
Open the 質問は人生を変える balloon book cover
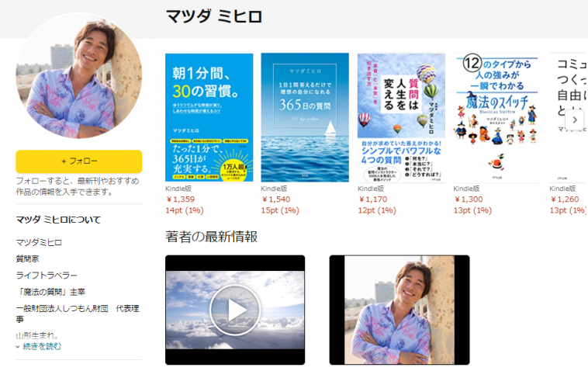pyautogui.click(x=401, y=117)
